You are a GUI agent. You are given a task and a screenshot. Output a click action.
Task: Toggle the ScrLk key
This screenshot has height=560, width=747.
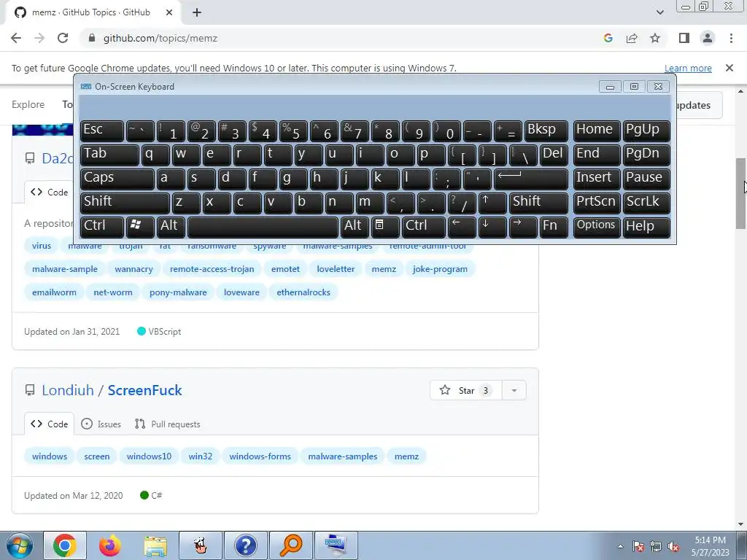click(x=646, y=203)
